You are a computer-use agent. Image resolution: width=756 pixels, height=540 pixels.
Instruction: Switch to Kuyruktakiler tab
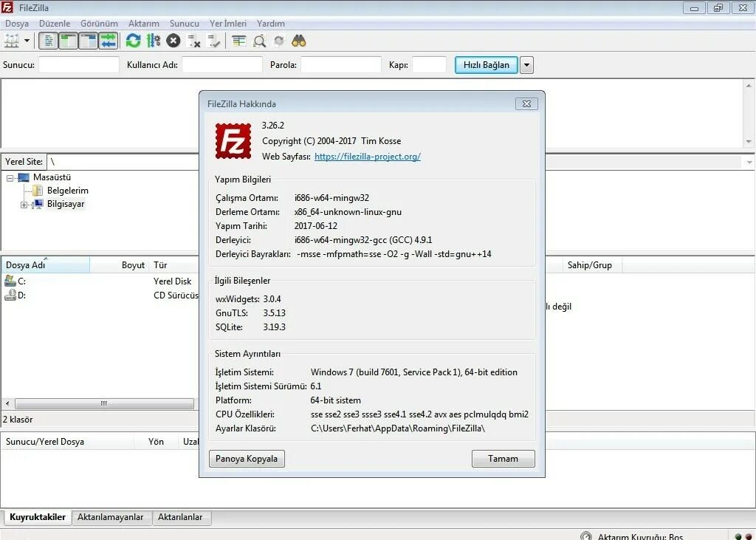pyautogui.click(x=37, y=517)
